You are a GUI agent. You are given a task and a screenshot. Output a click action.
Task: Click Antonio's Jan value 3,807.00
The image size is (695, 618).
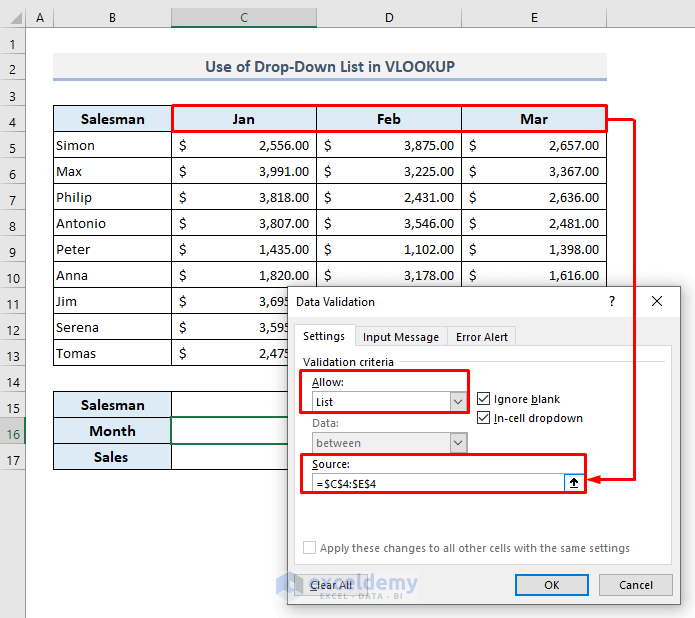[x=244, y=223]
